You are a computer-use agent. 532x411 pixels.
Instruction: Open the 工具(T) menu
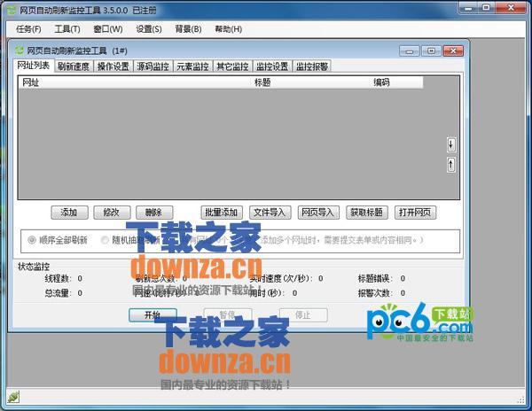pyautogui.click(x=67, y=29)
